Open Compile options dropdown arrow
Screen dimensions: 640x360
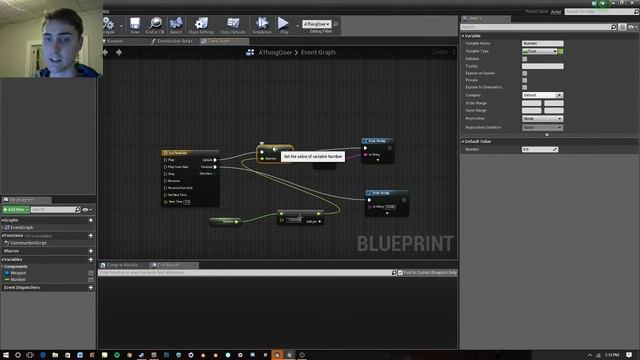[x=121, y=26]
